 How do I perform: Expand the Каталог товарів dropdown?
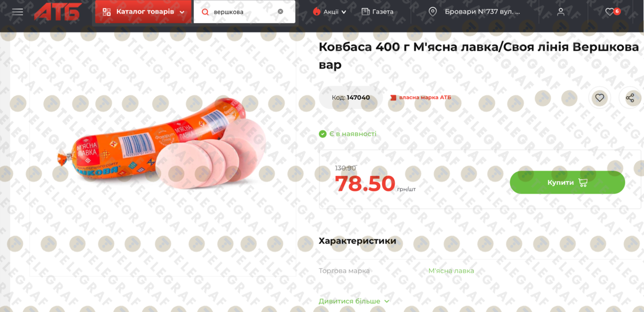pyautogui.click(x=143, y=12)
